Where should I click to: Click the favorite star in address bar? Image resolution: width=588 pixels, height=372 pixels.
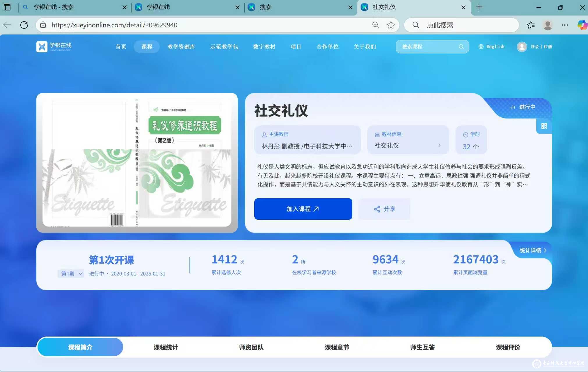[x=391, y=25]
